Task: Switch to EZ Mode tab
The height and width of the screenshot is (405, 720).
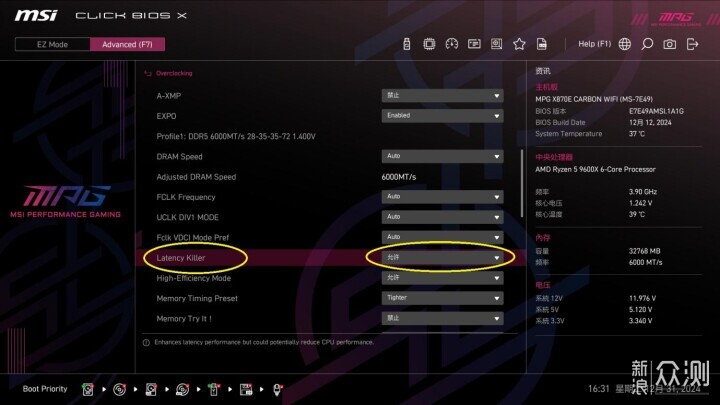Action: coord(52,45)
